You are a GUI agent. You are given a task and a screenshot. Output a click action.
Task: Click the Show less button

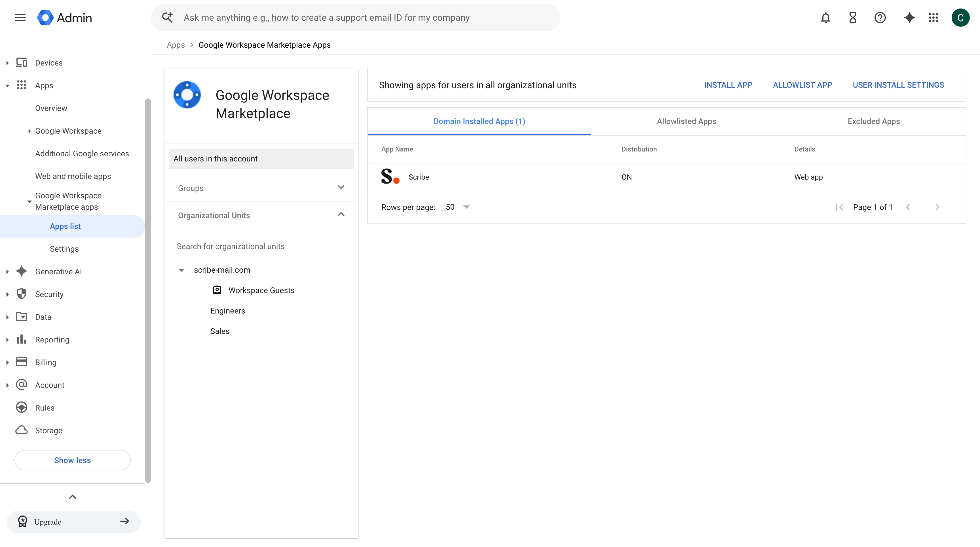tap(72, 460)
